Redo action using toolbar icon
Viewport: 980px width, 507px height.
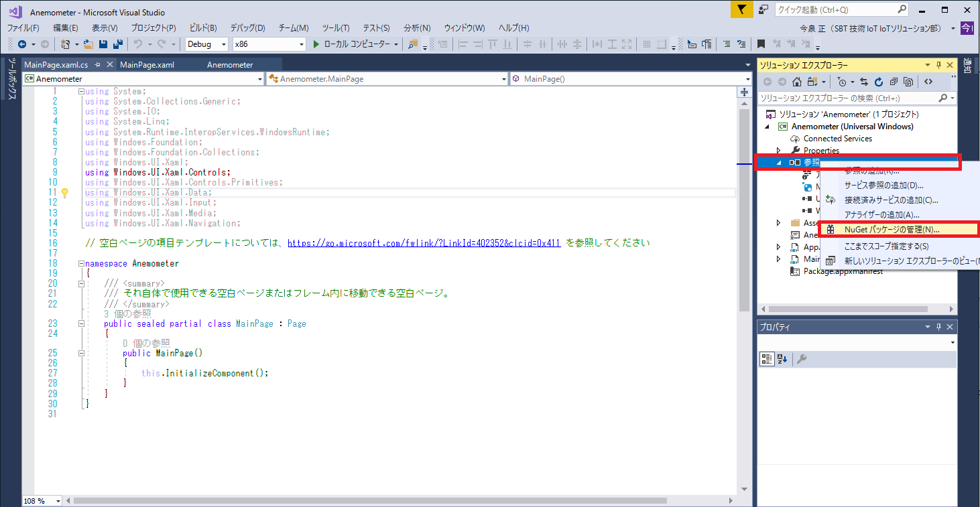162,44
